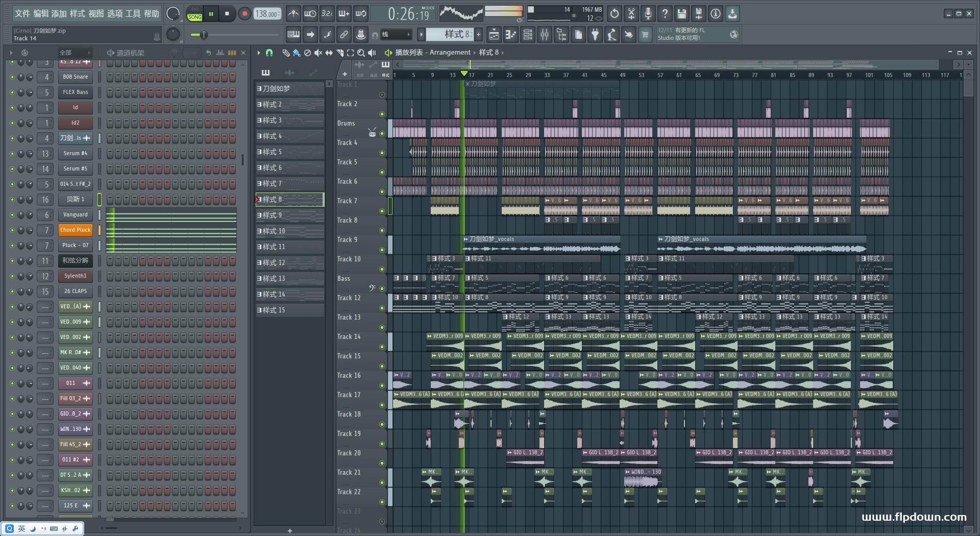Select the paint brush tool in playlist
The height and width of the screenshot is (536, 980).
(297, 53)
